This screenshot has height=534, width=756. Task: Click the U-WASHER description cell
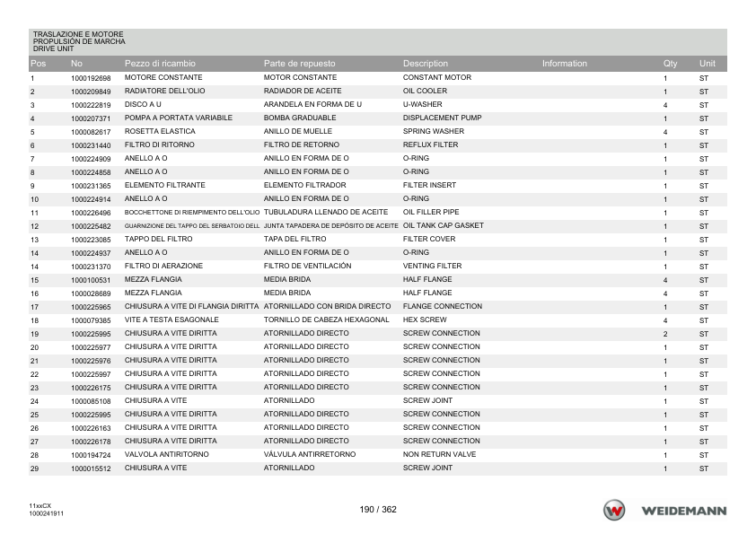(422, 104)
